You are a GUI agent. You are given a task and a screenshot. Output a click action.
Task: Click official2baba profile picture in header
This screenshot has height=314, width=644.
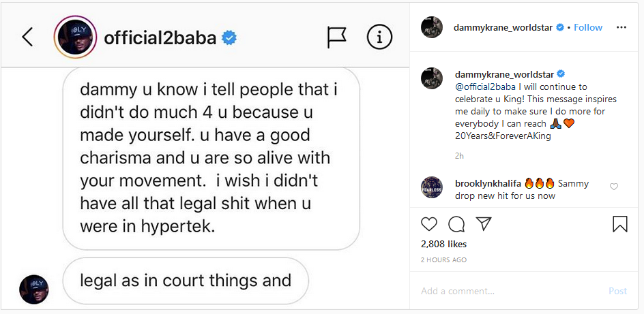point(73,37)
